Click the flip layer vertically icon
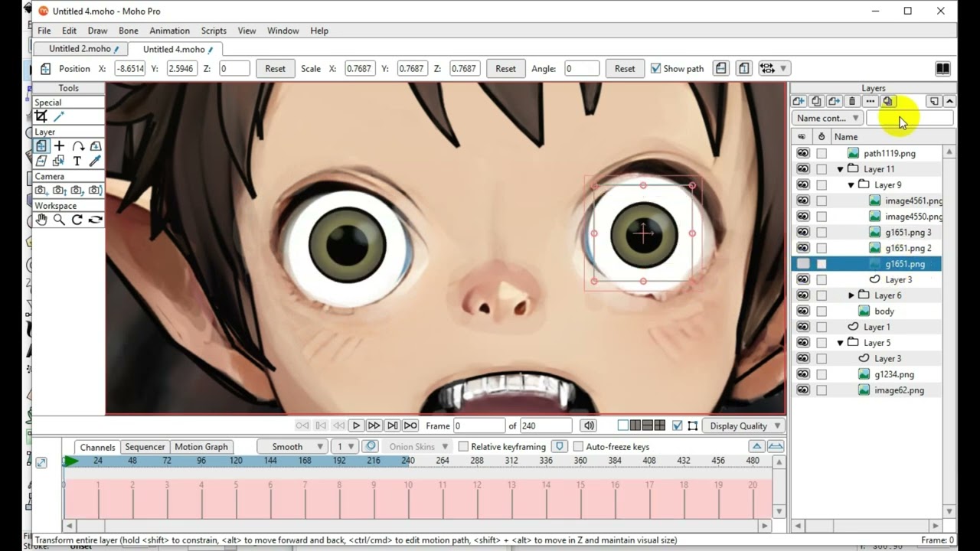Viewport: 980px width, 551px height. pyautogui.click(x=743, y=68)
